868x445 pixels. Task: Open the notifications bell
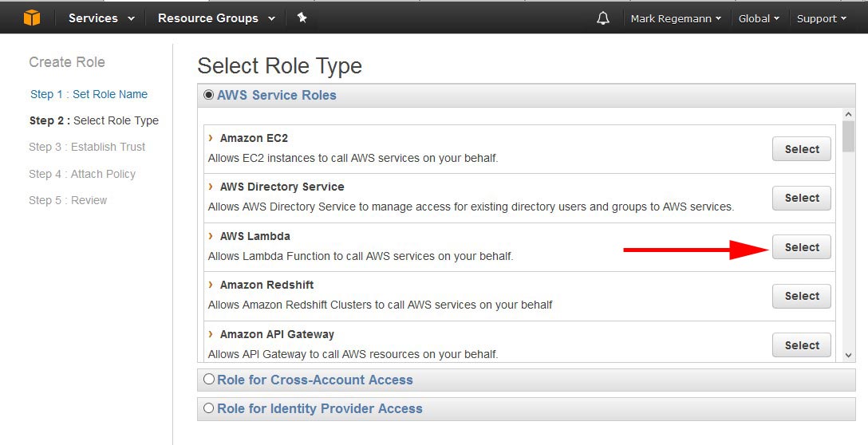coord(603,18)
